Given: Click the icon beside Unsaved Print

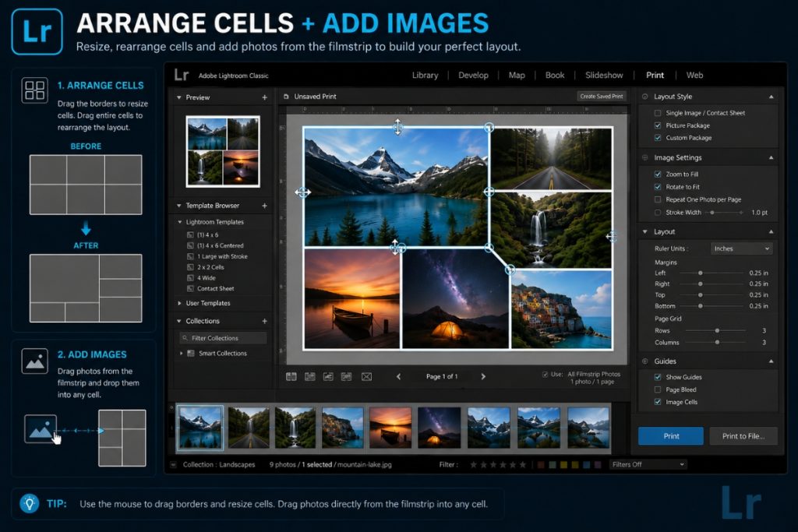Looking at the screenshot, I should pyautogui.click(x=286, y=96).
